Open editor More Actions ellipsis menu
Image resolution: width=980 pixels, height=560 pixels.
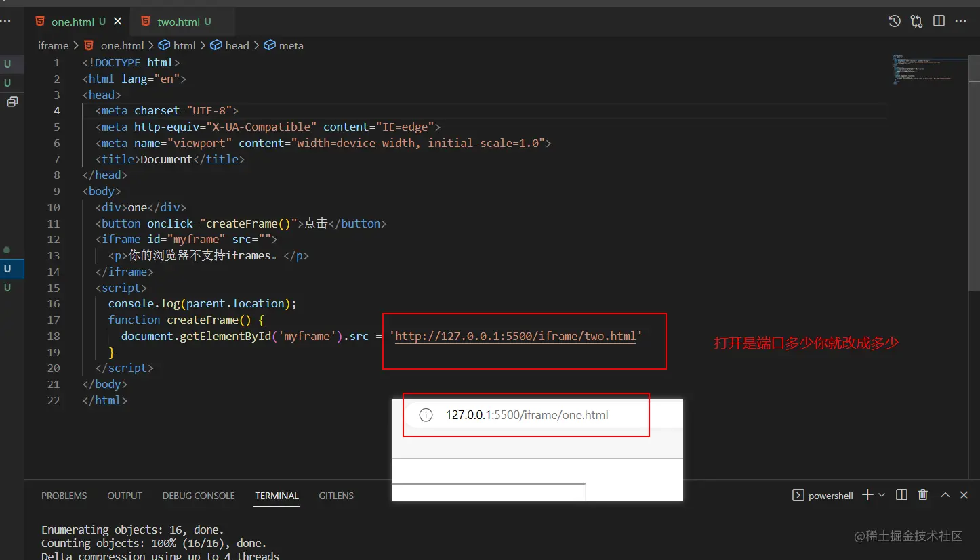coord(960,21)
